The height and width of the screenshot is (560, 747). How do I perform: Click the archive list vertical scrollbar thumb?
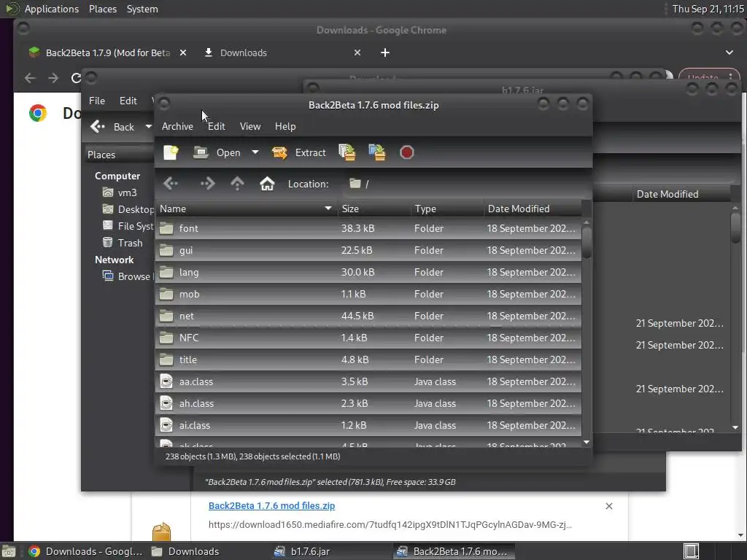pos(587,242)
